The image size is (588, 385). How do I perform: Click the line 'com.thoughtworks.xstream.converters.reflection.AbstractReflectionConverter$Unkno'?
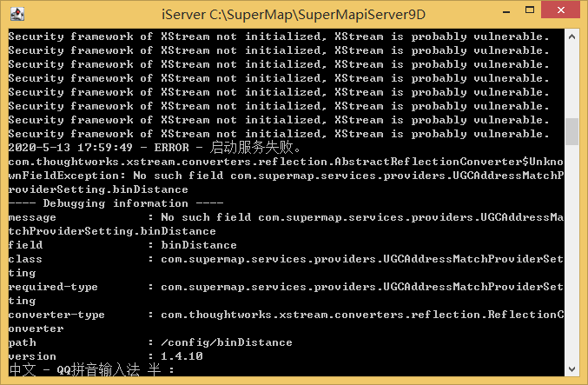pyautogui.click(x=286, y=162)
